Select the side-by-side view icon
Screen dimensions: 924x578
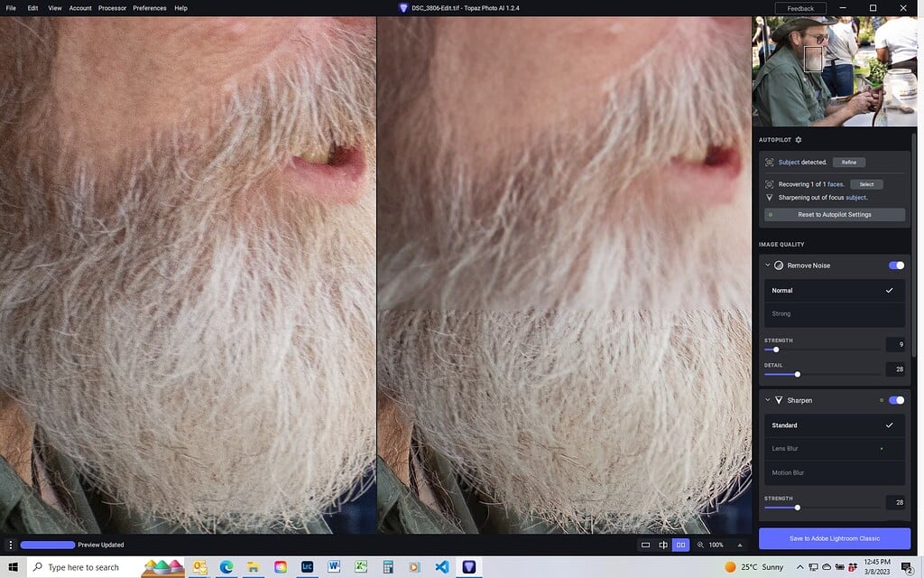(681, 545)
